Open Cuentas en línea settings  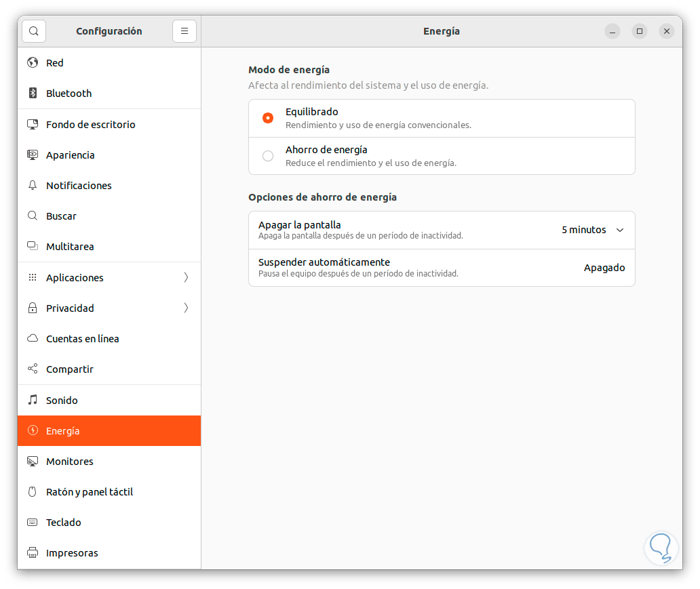[x=82, y=339]
